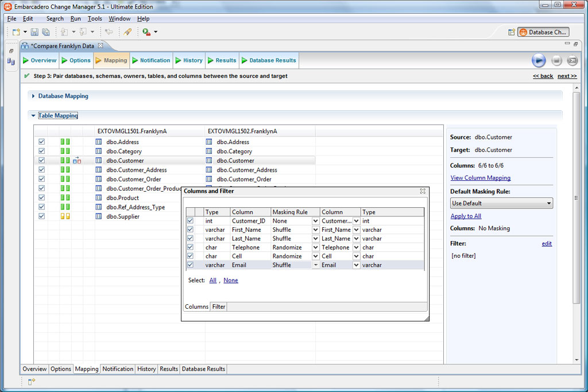Open masking rule dropdown for Last_Name
Screen dimensions: 588x392
(315, 238)
